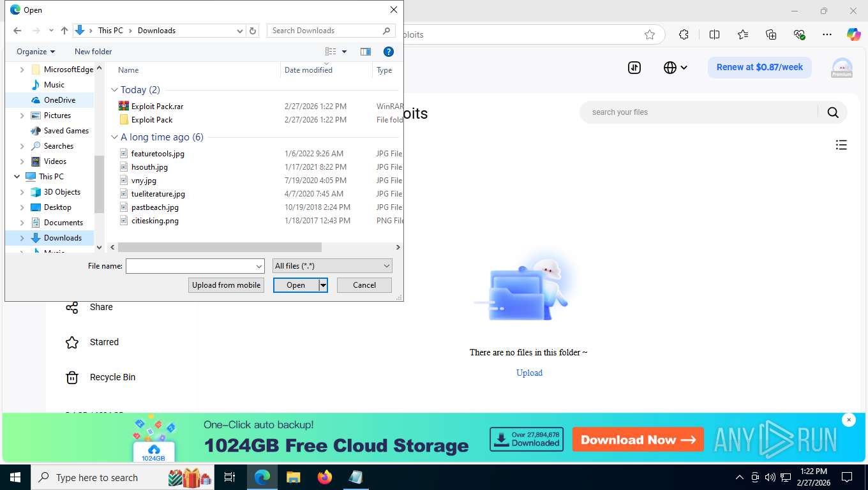This screenshot has width=868, height=490.
Task: Select Music in navigation tree
Action: (54, 85)
